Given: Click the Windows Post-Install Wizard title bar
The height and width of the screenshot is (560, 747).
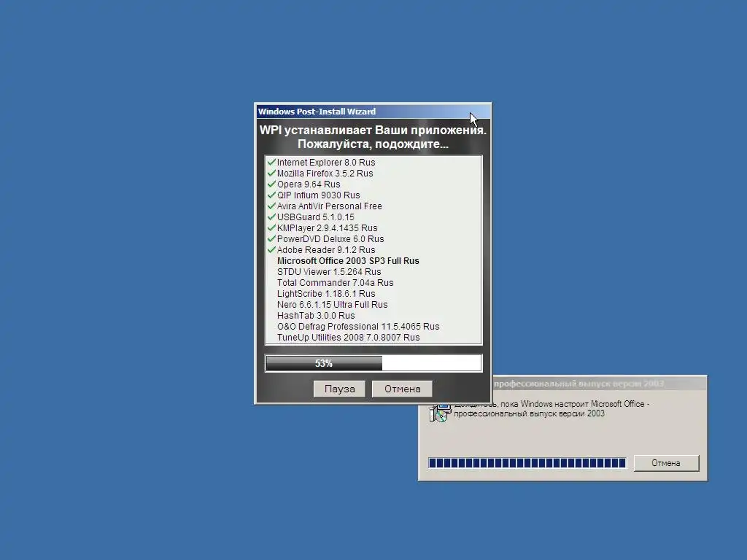Looking at the screenshot, I should (x=373, y=112).
